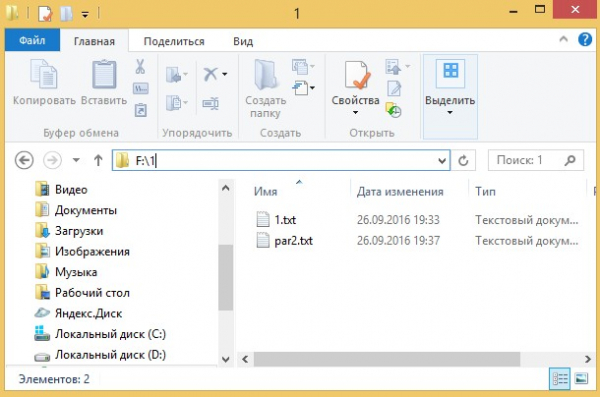Click the Copy (Копировать) ribbon button
This screenshot has width=600, height=397.
(44, 82)
